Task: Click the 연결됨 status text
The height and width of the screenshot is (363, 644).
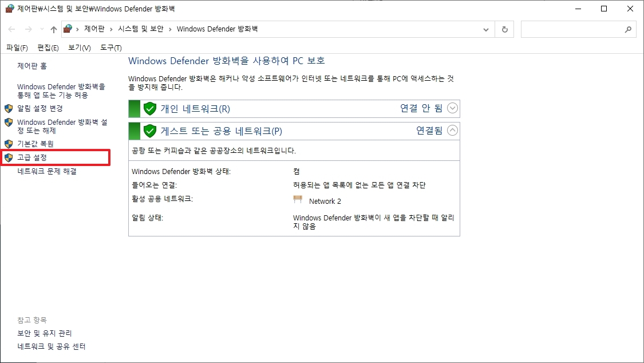Action: pyautogui.click(x=429, y=131)
